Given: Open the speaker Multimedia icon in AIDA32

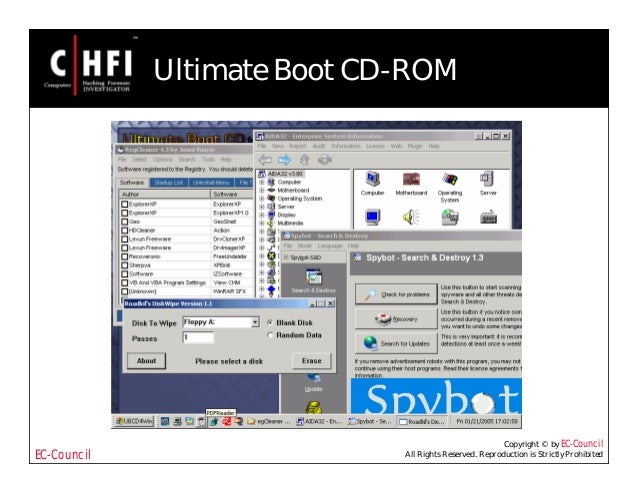Looking at the screenshot, I should tap(411, 217).
